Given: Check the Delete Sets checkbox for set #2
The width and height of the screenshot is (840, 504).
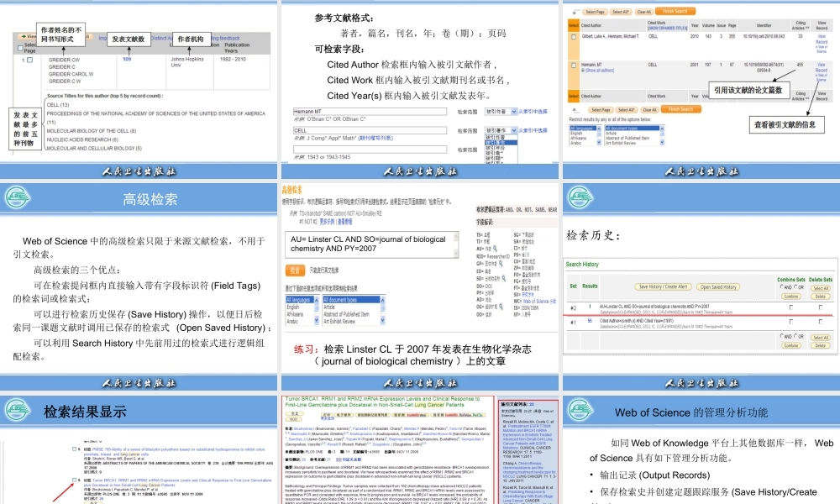Looking at the screenshot, I should tap(821, 307).
